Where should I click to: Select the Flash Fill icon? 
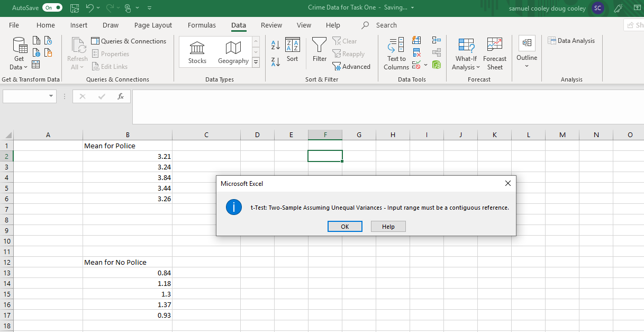tap(416, 40)
